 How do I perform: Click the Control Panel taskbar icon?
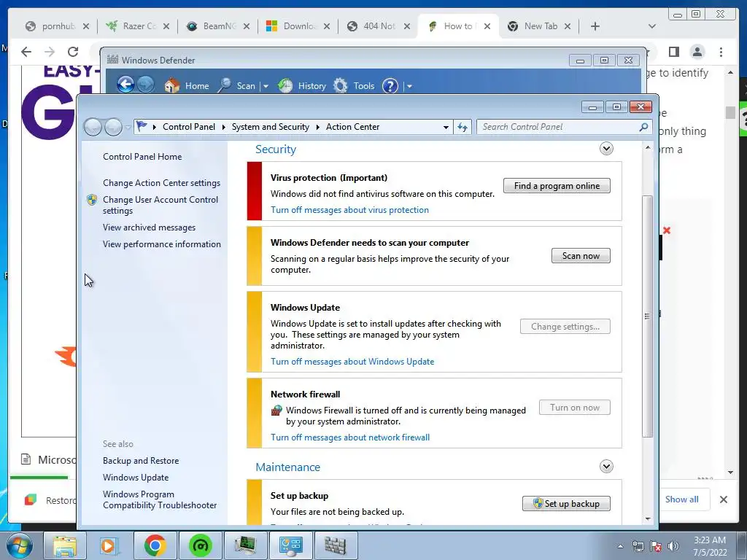(290, 545)
